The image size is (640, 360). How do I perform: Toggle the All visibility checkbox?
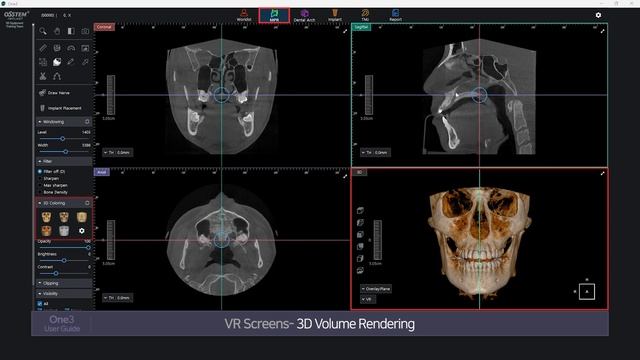(40, 304)
